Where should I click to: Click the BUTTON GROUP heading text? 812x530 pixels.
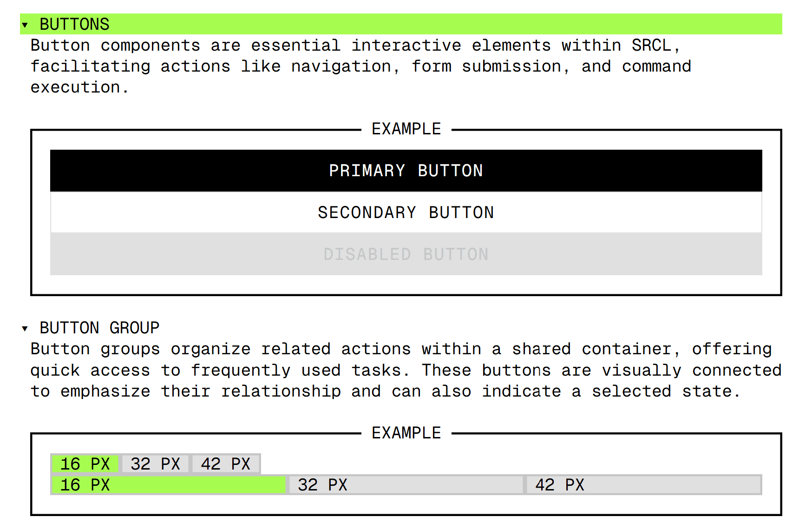99,328
